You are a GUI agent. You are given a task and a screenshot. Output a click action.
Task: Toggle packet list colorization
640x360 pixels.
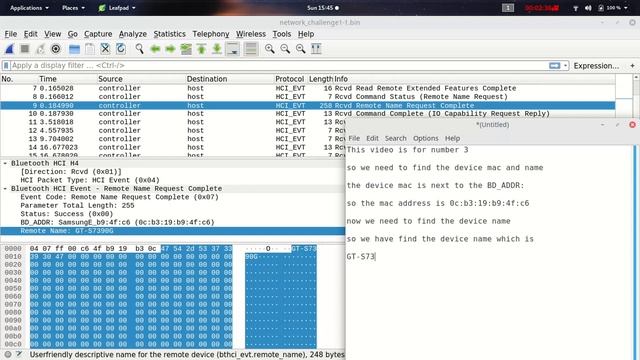(251, 49)
